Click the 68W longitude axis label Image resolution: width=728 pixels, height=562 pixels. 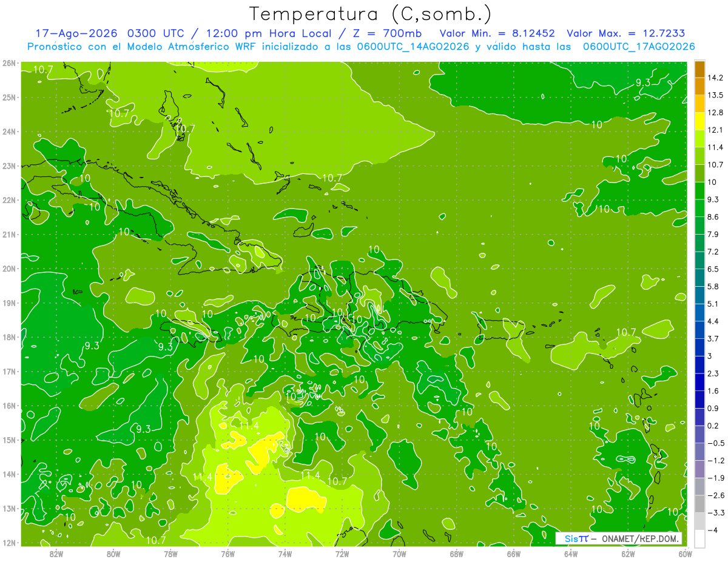456,554
